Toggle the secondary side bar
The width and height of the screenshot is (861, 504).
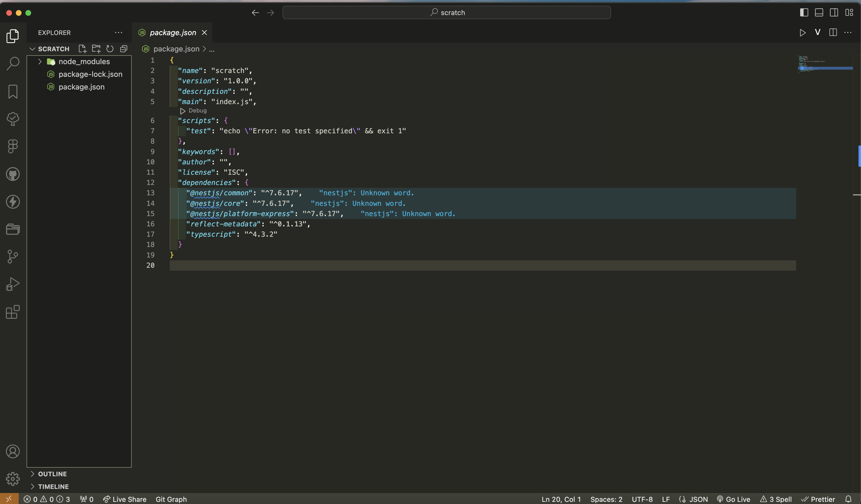click(834, 13)
